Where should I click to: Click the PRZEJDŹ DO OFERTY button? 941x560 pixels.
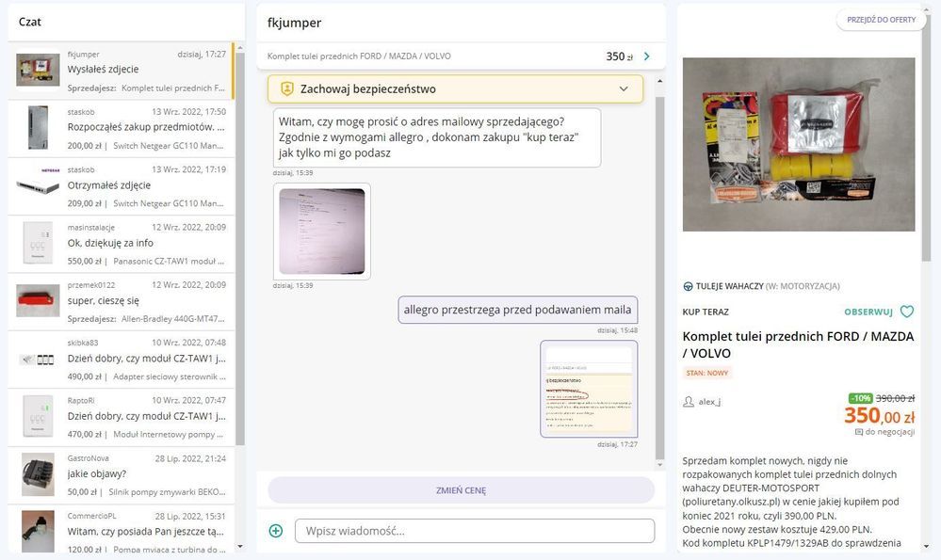click(x=881, y=20)
